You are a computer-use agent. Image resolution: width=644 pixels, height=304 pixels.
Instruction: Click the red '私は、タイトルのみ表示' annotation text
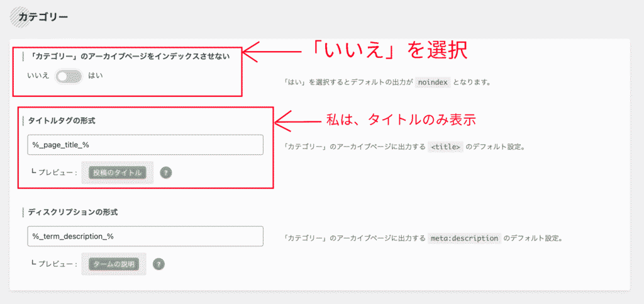(400, 119)
